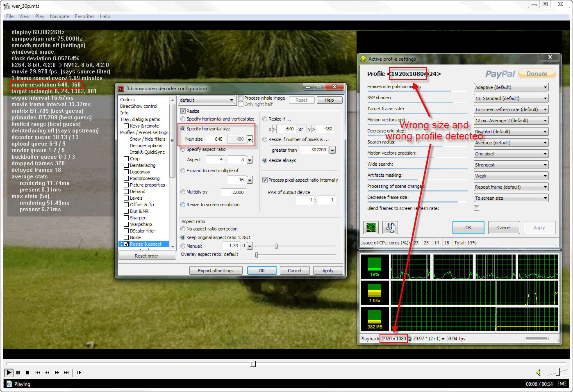
Task: Click the New size horizontal value field
Action: point(216,139)
